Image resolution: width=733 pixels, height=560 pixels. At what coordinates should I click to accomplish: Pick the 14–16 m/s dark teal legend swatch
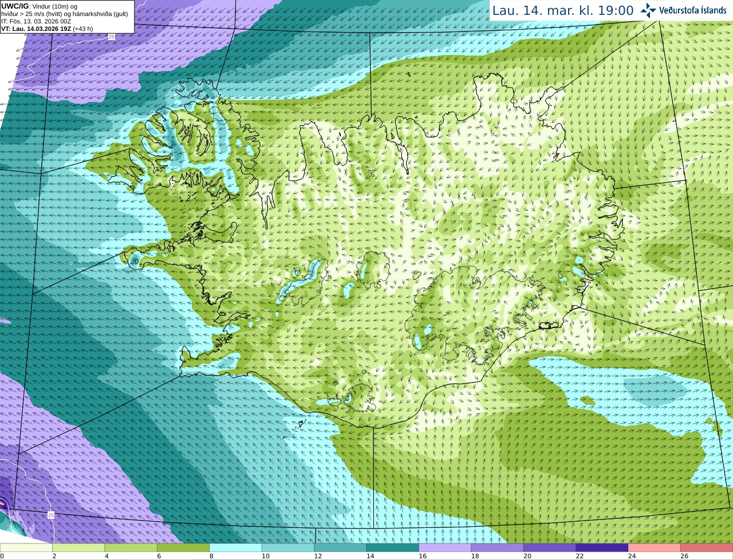pyautogui.click(x=393, y=547)
